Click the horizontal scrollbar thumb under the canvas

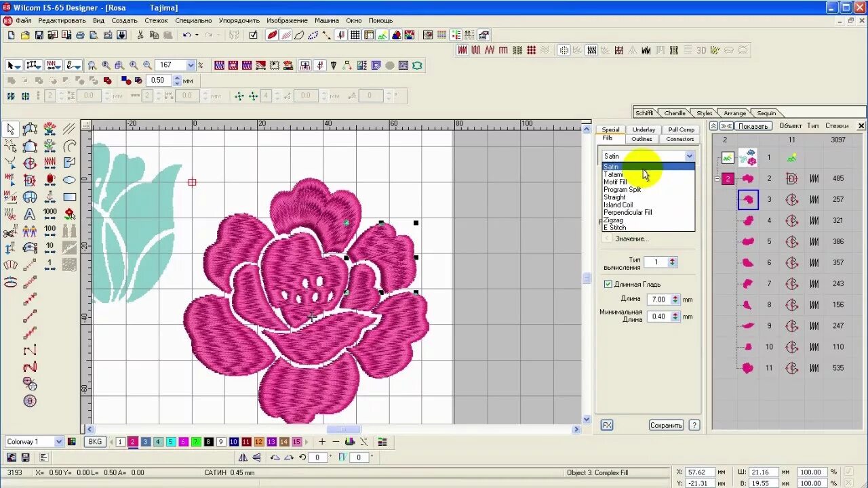point(344,429)
